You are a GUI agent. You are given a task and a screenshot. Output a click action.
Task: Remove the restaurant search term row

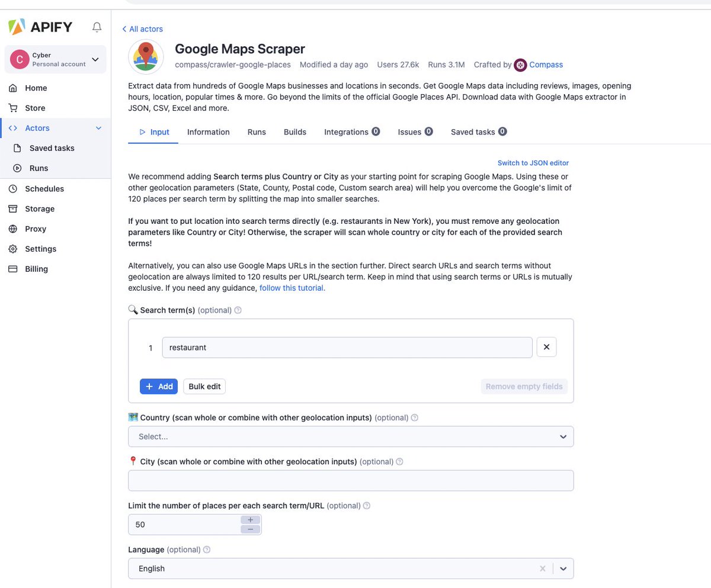point(546,348)
